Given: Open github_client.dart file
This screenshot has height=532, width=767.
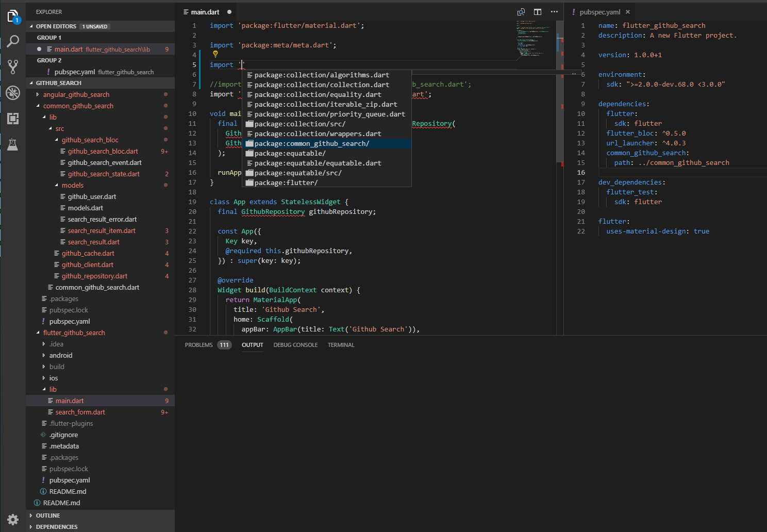Looking at the screenshot, I should pos(87,264).
